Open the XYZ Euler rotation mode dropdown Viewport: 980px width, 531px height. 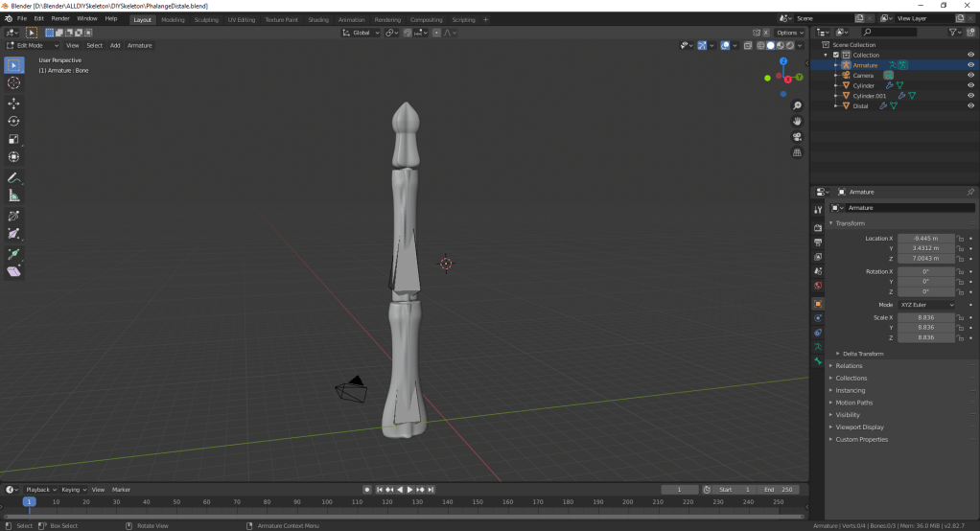[x=926, y=305]
